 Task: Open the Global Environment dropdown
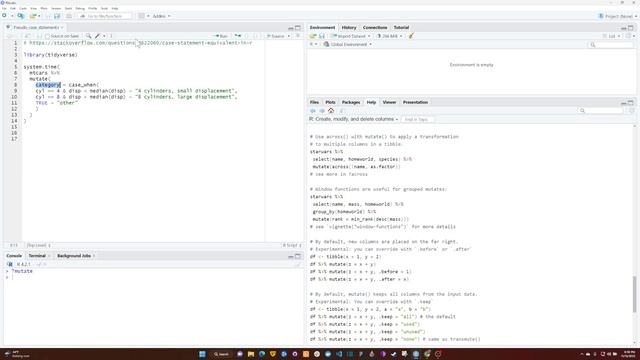coord(348,44)
